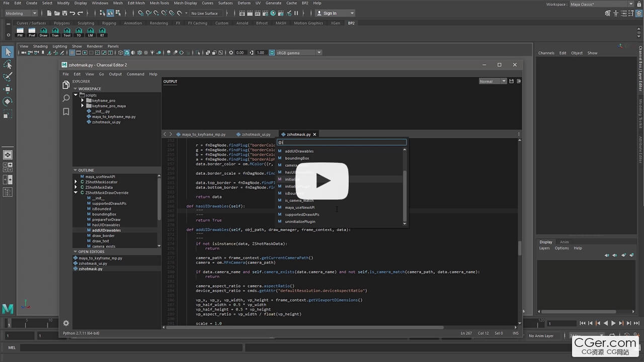Open the Pref shelf icon
The height and width of the screenshot is (362, 644).
pyautogui.click(x=32, y=33)
